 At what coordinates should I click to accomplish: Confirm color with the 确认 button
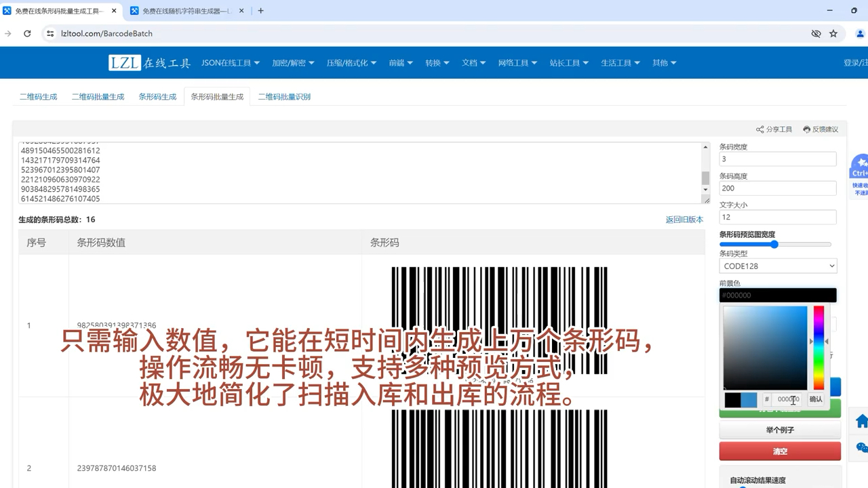pyautogui.click(x=816, y=399)
